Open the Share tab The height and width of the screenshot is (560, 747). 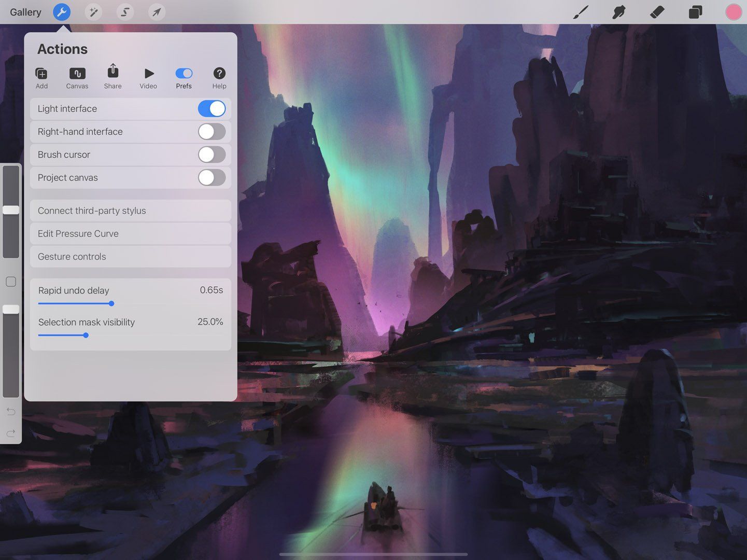112,77
